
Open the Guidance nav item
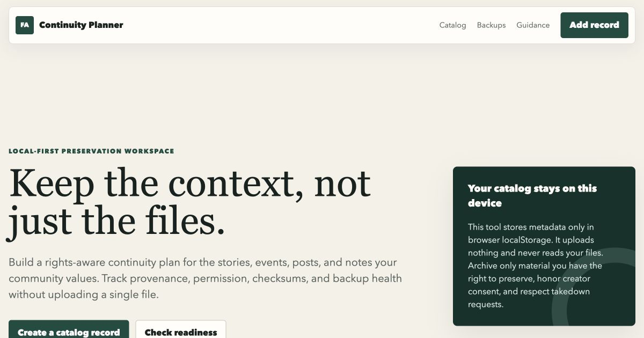point(533,25)
